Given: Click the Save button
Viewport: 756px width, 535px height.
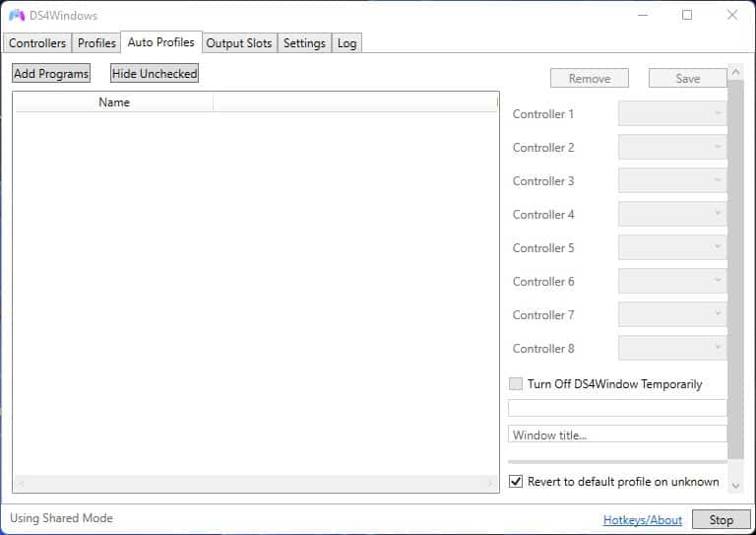Looking at the screenshot, I should tap(687, 78).
